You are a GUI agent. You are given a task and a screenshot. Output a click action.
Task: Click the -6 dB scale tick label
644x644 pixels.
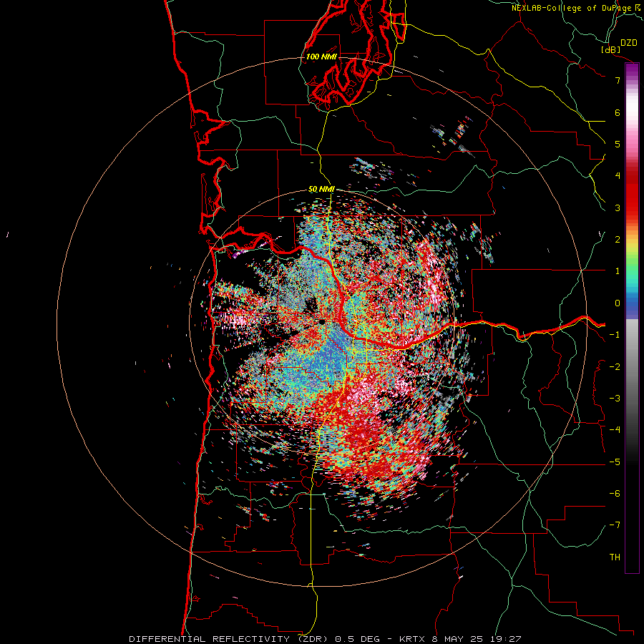pos(615,493)
